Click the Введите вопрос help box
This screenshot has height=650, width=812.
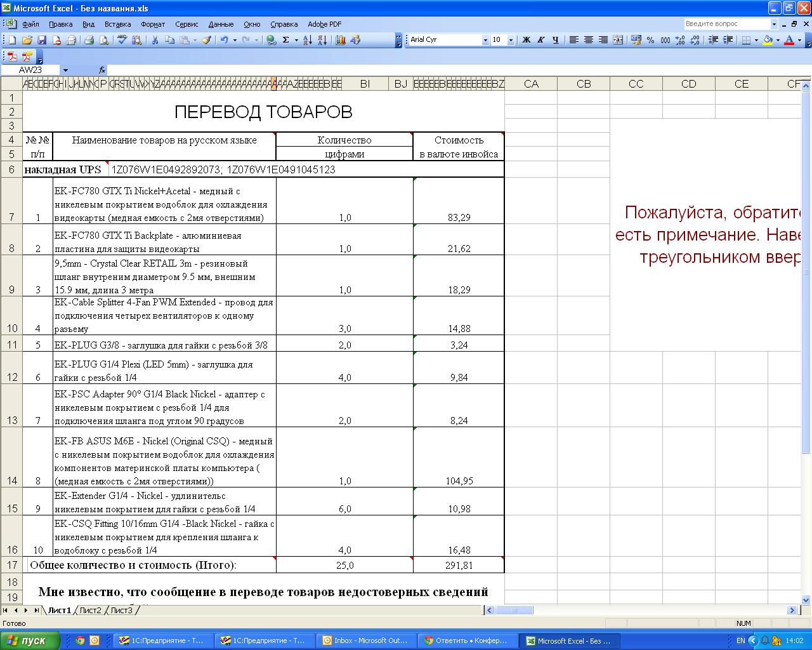pyautogui.click(x=727, y=24)
